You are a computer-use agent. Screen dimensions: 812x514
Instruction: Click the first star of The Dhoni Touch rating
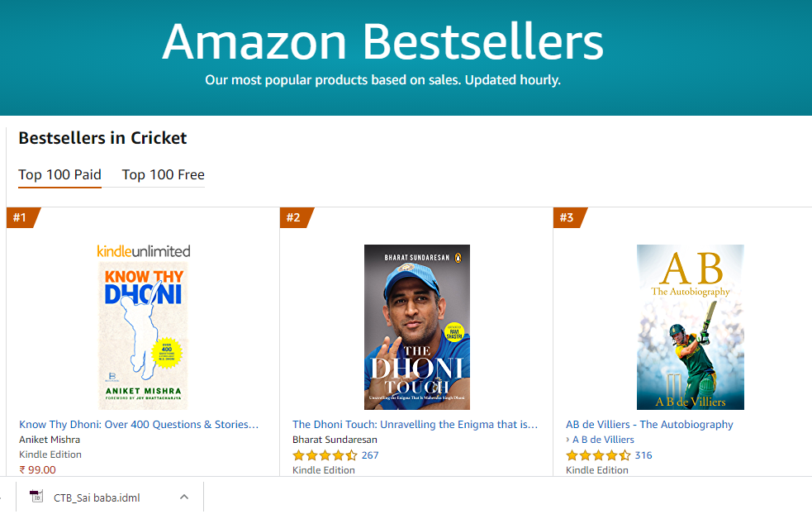297,455
